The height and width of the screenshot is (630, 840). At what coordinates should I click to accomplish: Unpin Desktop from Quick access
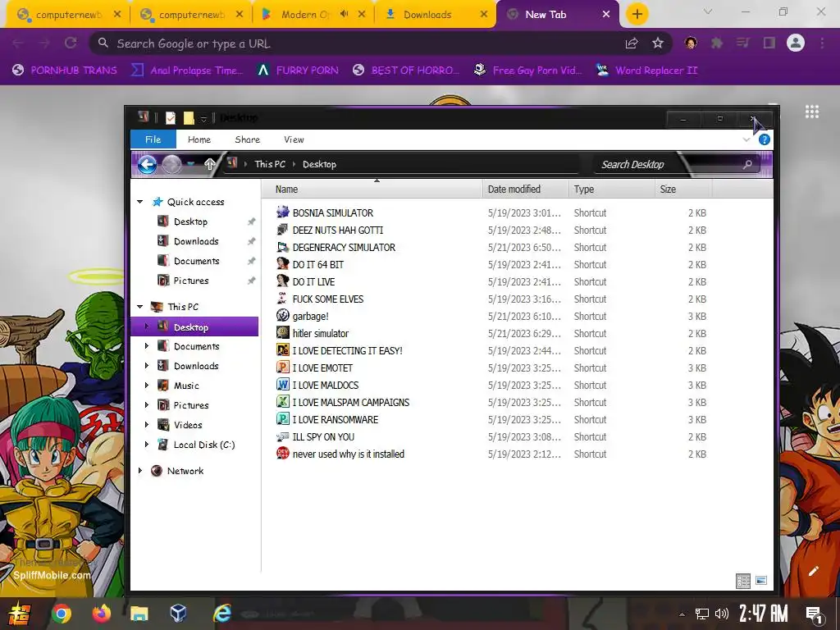pos(251,221)
